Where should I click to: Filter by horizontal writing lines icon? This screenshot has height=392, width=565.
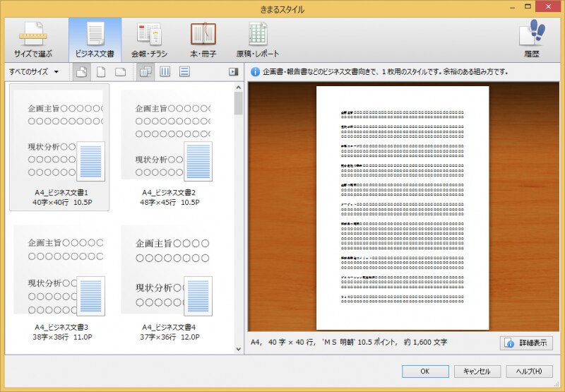184,72
